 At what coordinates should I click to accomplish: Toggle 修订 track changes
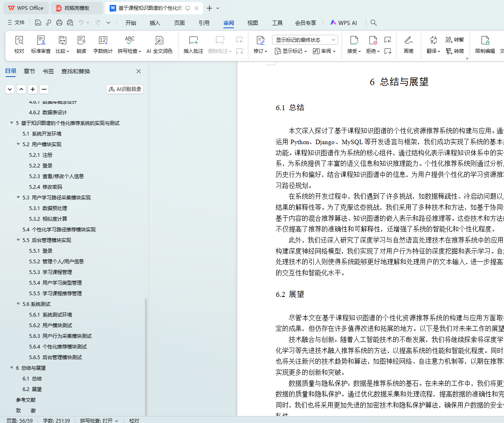click(x=261, y=45)
